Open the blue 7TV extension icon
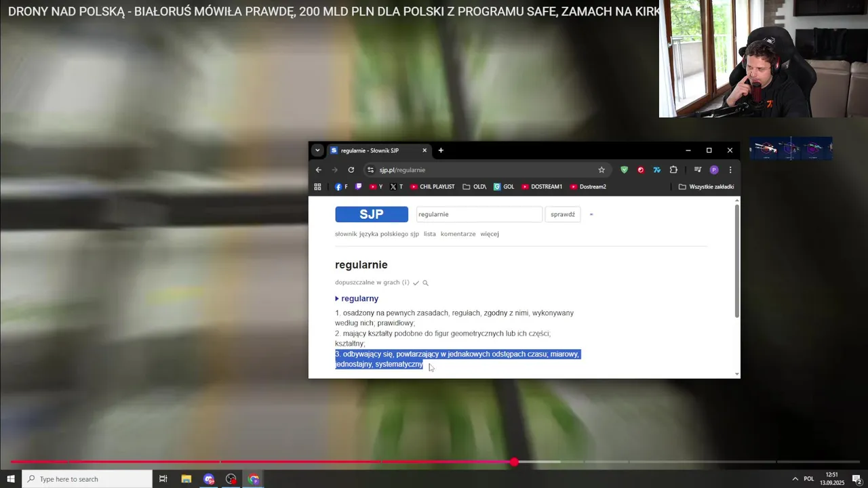Viewport: 868px width, 488px height. tap(657, 170)
